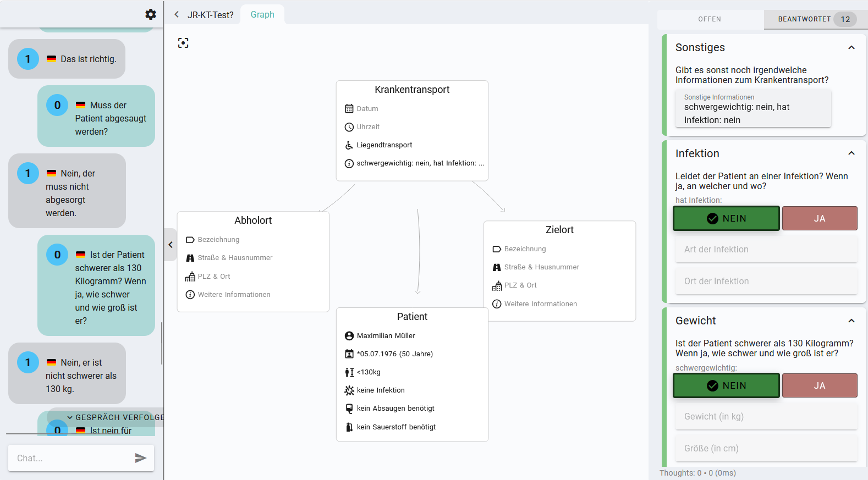Select NEIN for schwergewichtig
868x480 pixels.
coord(726,385)
